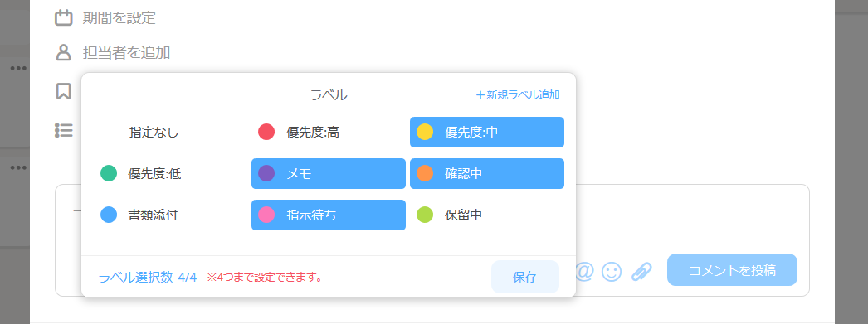Insert a mention with the @ icon
Viewport: 868px width, 324px height.
point(584,271)
